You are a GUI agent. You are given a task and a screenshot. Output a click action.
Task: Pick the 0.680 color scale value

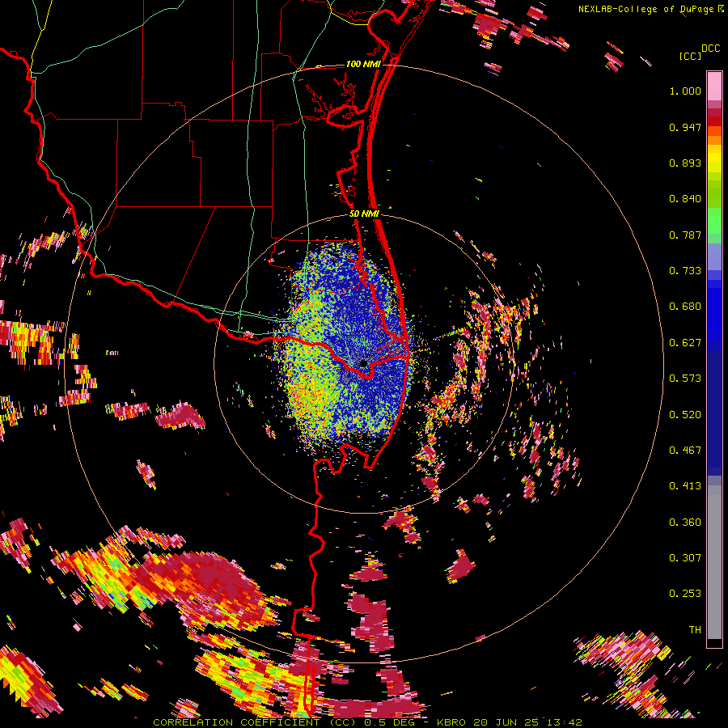[x=685, y=307]
